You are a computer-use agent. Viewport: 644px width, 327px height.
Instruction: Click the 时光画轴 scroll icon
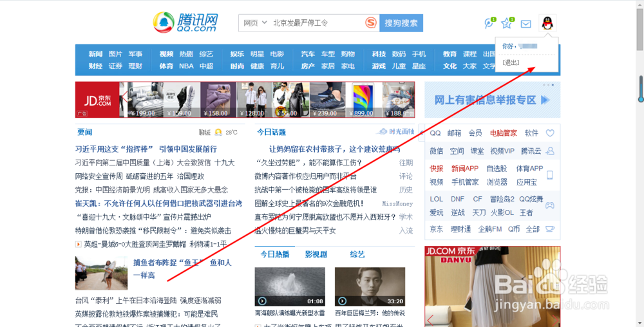coord(383,131)
